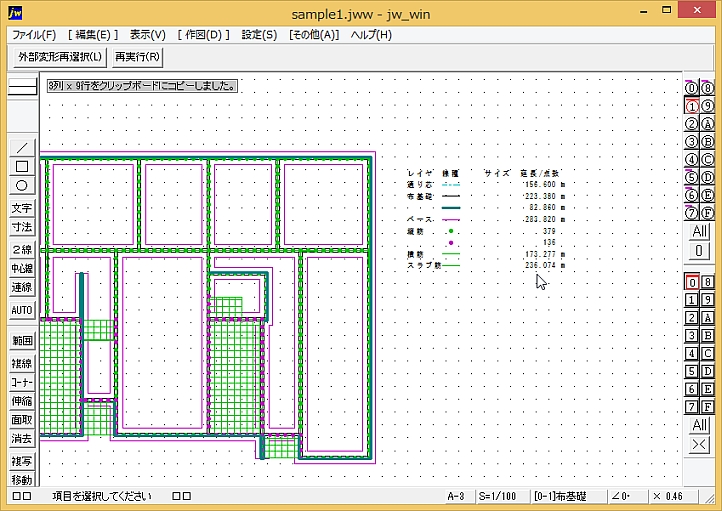Open the A-3 paper size selector
The height and width of the screenshot is (511, 722).
456,496
